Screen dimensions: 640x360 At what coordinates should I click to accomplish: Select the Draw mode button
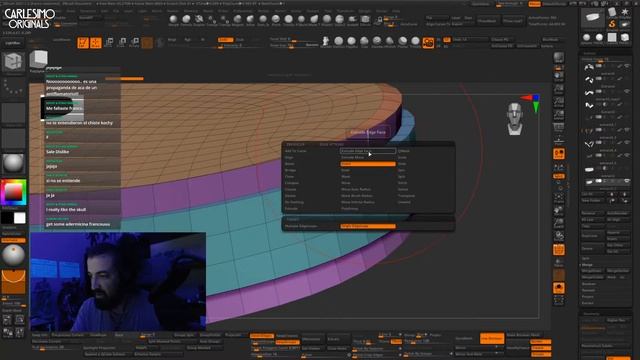[96, 42]
